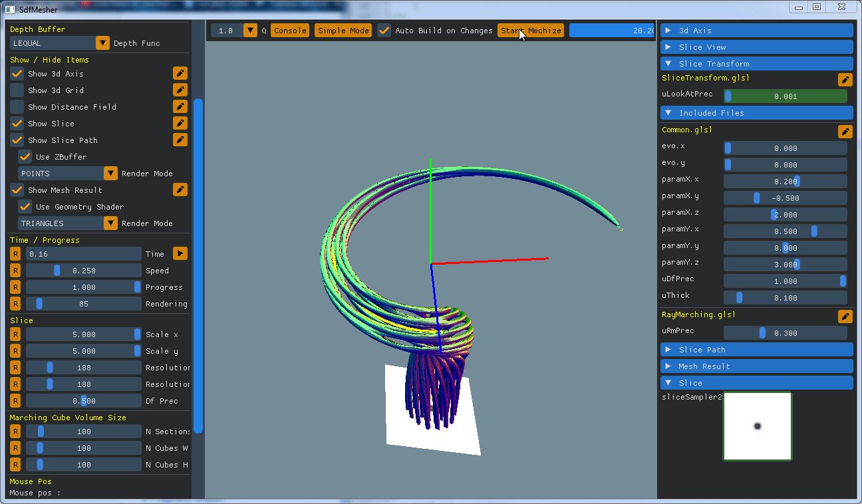Screen dimensions: 862x504
Task: Enable Show 3d Grid
Action: click(17, 90)
